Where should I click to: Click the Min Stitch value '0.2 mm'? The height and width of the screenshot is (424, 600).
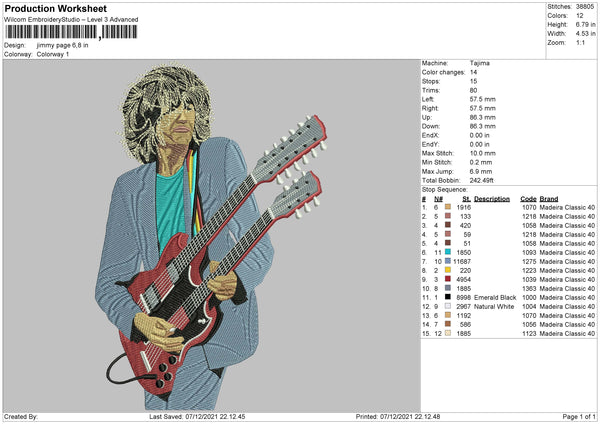(x=481, y=162)
